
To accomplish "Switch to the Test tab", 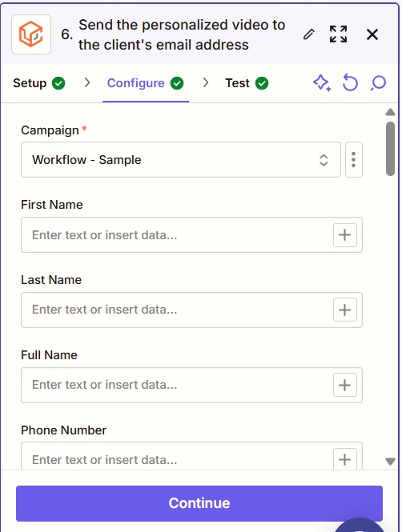I will [x=247, y=83].
